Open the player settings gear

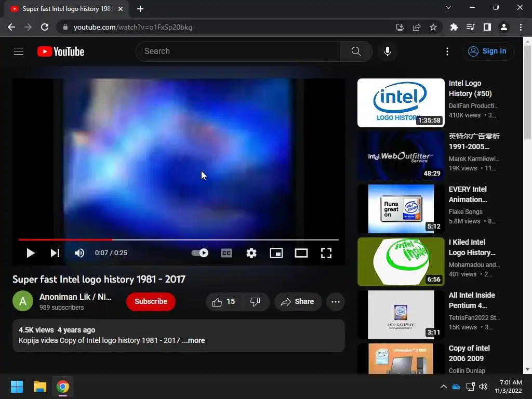[251, 253]
